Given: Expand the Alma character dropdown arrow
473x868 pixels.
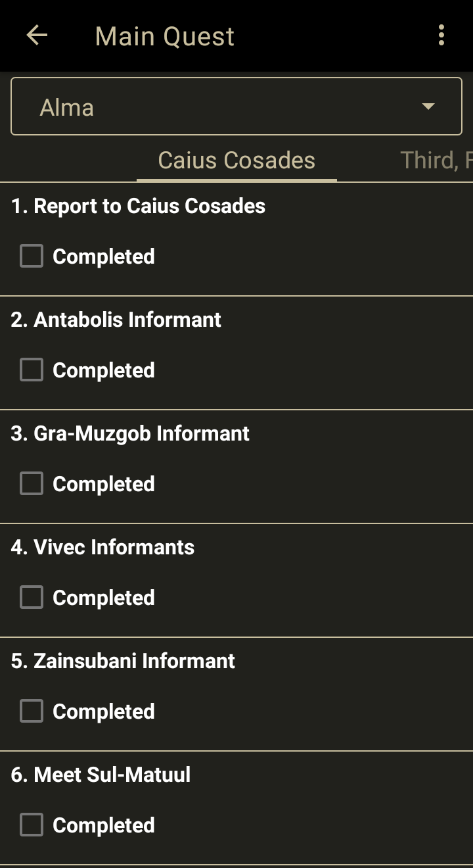Looking at the screenshot, I should [428, 107].
